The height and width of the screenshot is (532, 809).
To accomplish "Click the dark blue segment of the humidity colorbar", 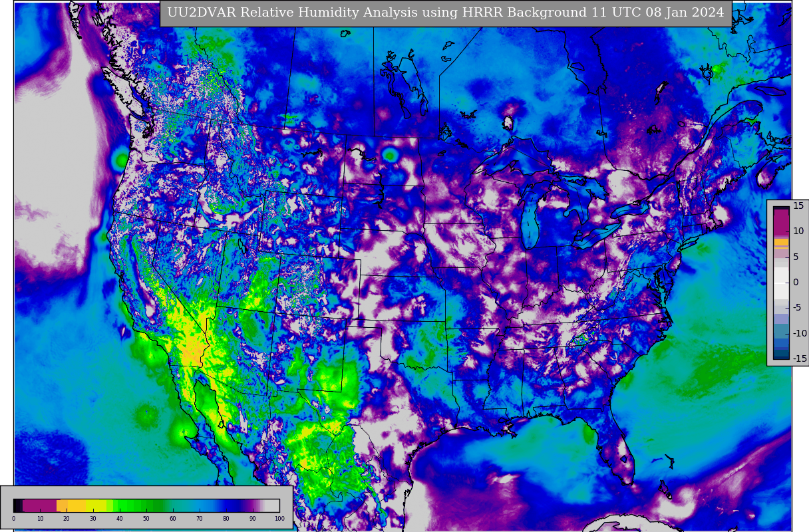I will [232, 505].
